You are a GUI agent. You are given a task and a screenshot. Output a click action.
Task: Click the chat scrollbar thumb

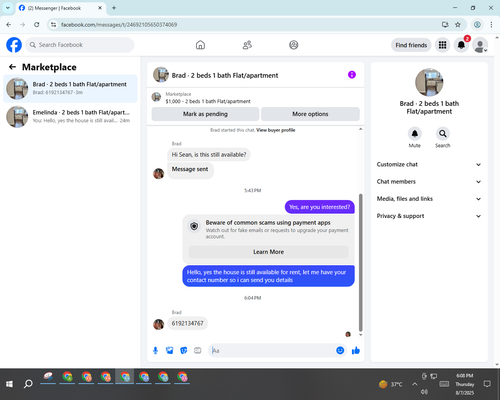pyautogui.click(x=360, y=262)
